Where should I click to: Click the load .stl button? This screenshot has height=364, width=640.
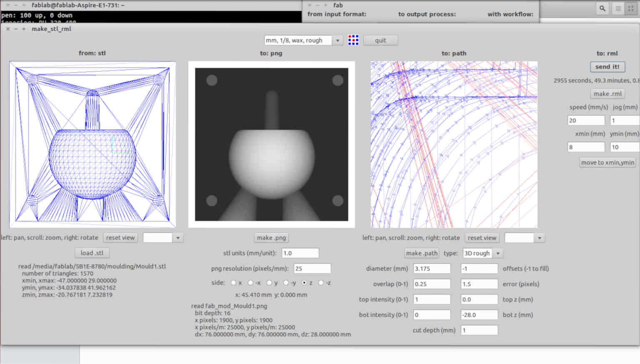[x=92, y=253]
